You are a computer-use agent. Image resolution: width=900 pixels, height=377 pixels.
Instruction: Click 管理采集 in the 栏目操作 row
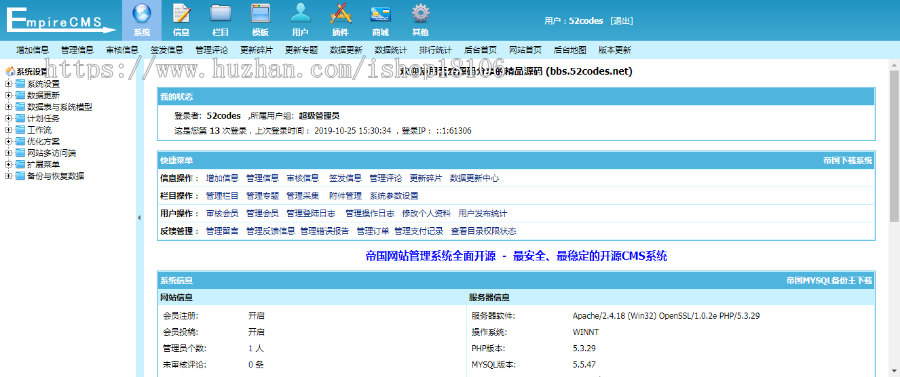point(302,196)
